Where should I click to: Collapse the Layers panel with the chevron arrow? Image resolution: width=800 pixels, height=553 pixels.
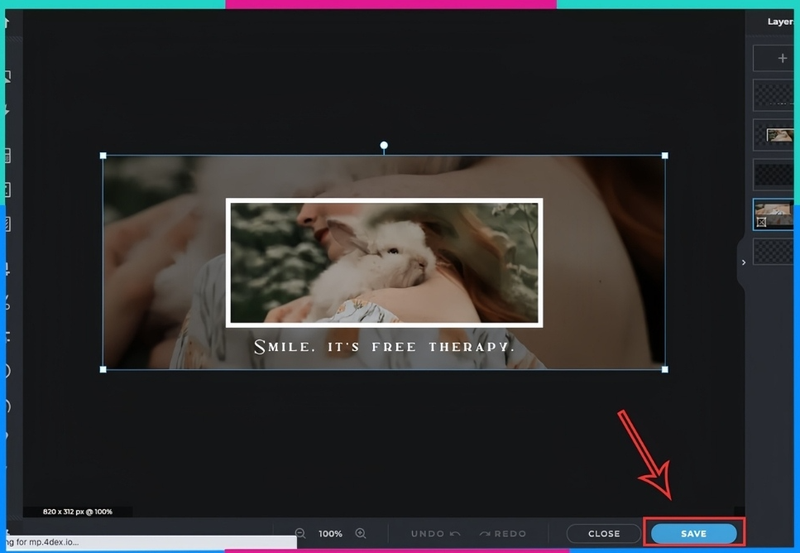click(x=743, y=262)
